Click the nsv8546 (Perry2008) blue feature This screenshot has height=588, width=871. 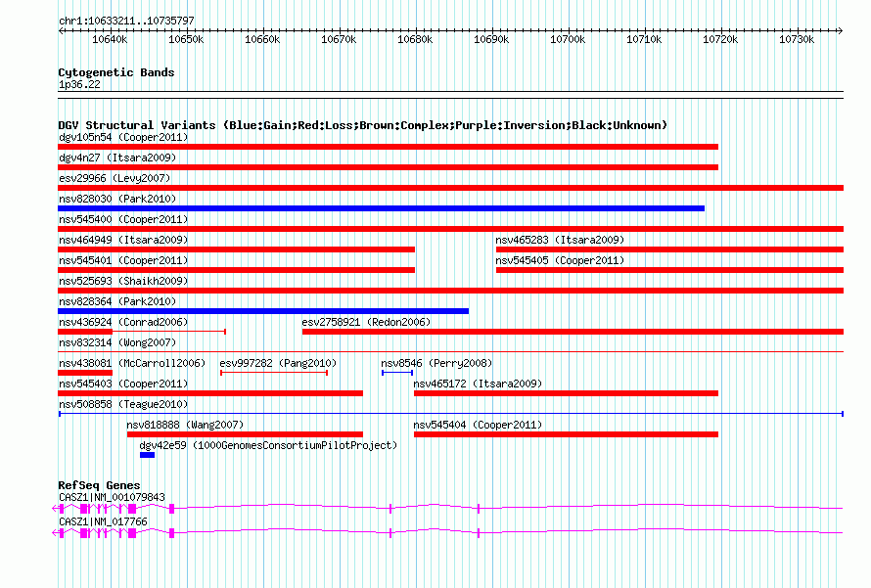point(396,373)
